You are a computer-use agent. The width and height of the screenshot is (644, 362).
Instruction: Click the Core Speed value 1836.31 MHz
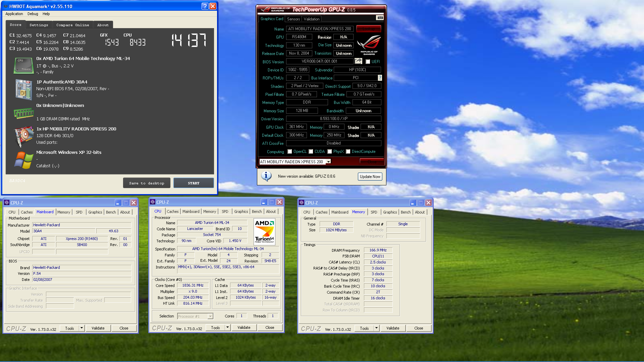193,285
